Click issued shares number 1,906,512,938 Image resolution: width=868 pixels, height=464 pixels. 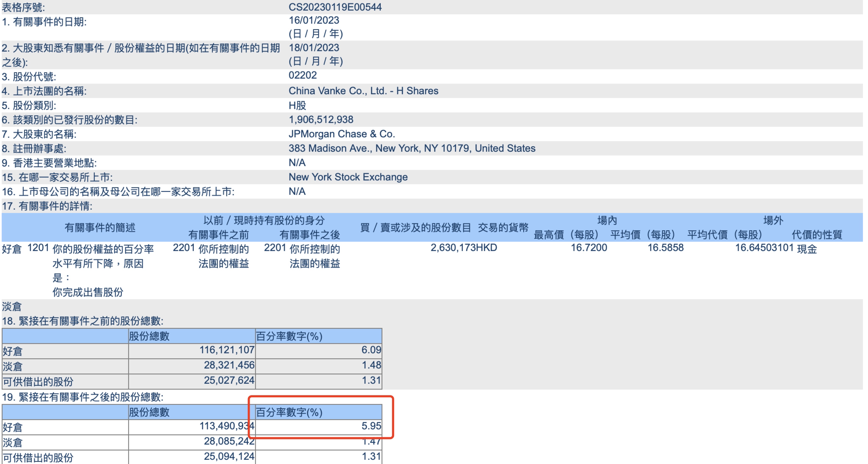coord(321,120)
